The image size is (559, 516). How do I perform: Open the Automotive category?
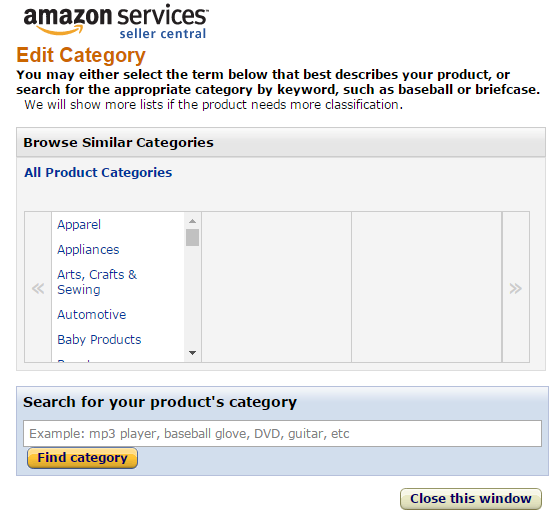(x=92, y=315)
